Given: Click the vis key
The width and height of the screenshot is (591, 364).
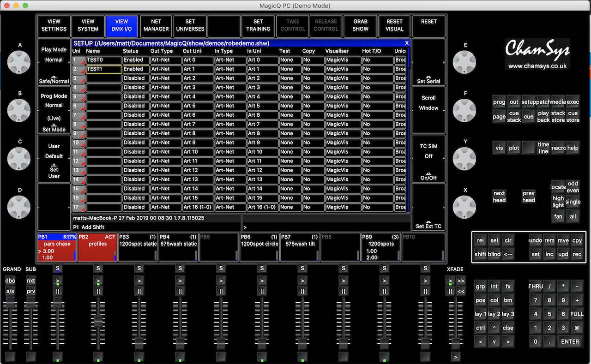Looking at the screenshot, I should coord(499,148).
